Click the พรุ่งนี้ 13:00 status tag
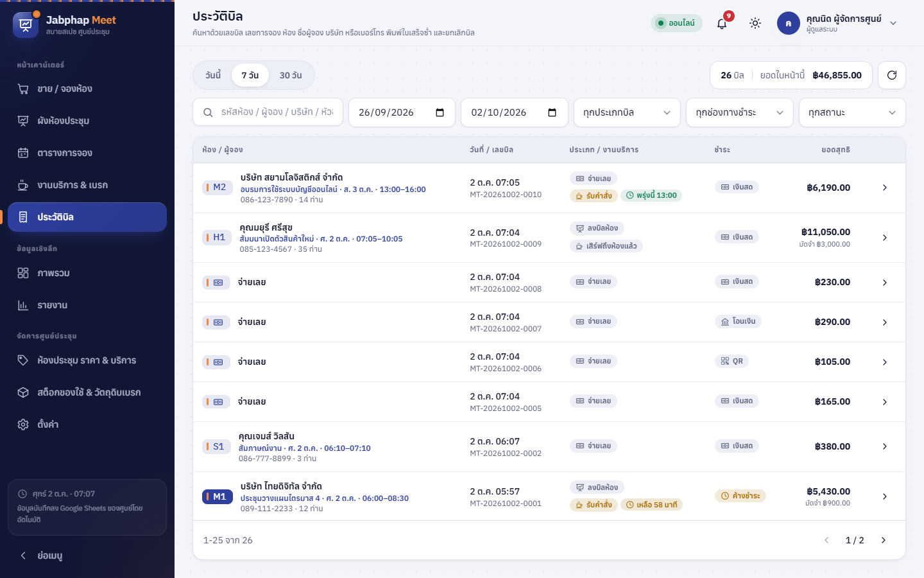Viewport: 924px width, 578px height. coord(651,195)
